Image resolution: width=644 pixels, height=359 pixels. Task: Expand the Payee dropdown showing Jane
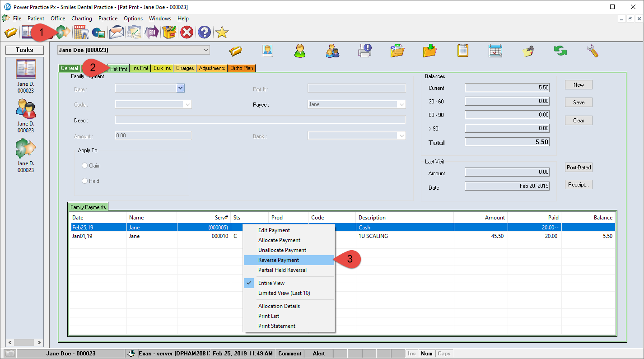[401, 104]
